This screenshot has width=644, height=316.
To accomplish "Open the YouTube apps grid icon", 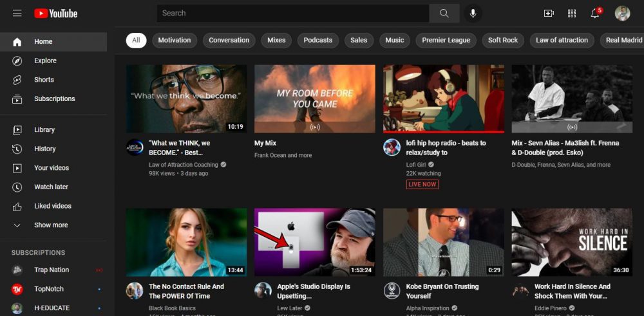I will point(572,13).
